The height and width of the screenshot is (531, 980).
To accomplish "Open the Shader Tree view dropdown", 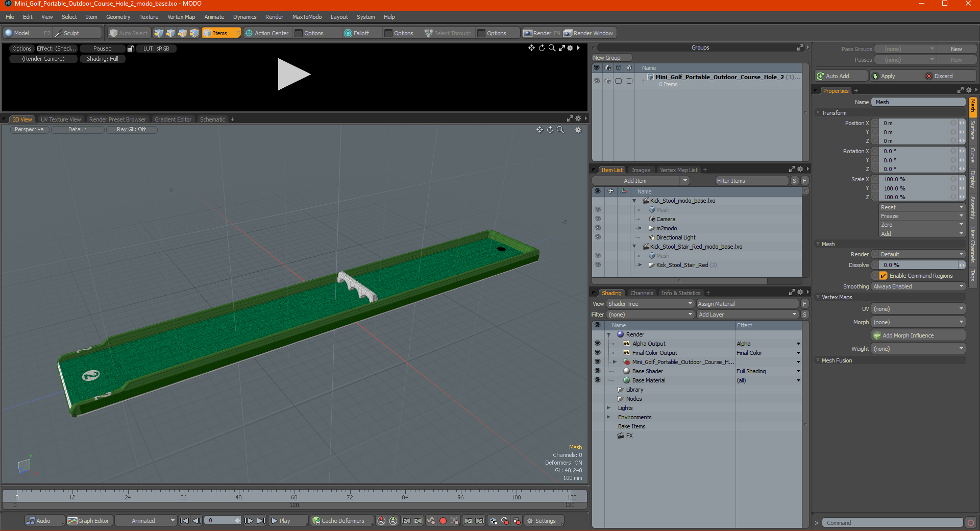I will point(650,304).
